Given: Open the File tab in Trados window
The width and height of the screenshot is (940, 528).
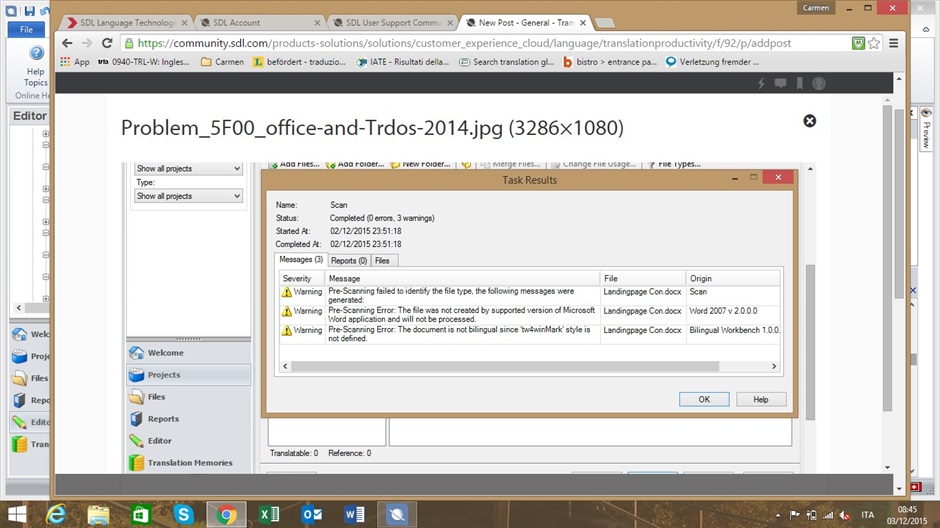Looking at the screenshot, I should click(x=26, y=29).
